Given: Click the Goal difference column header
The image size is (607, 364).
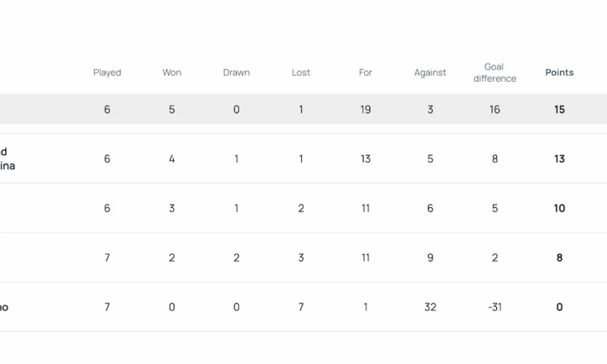Looking at the screenshot, I should point(495,73).
